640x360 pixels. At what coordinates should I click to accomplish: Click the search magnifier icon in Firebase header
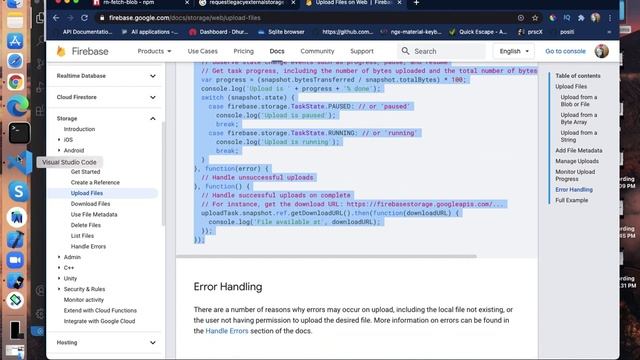tap(405, 51)
